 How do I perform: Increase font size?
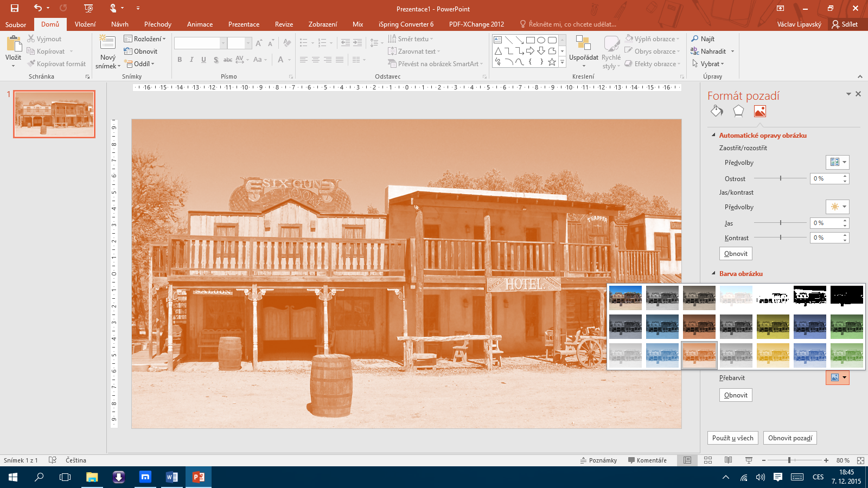click(x=259, y=43)
